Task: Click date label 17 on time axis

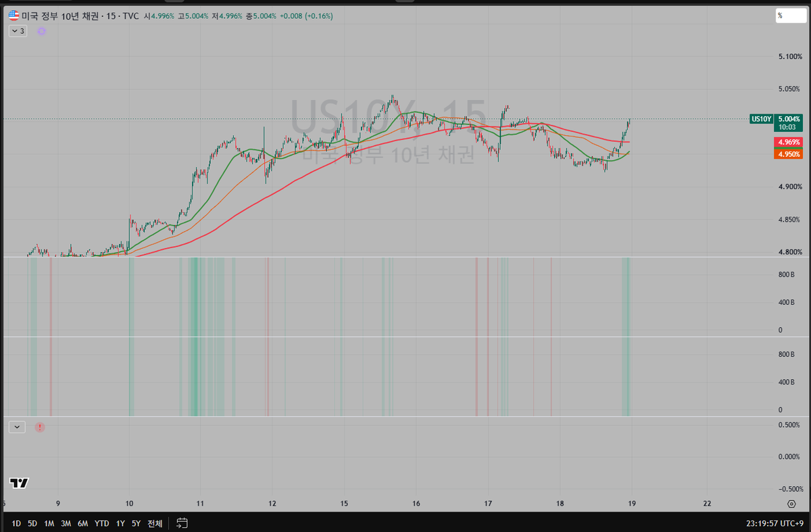Action: click(488, 504)
